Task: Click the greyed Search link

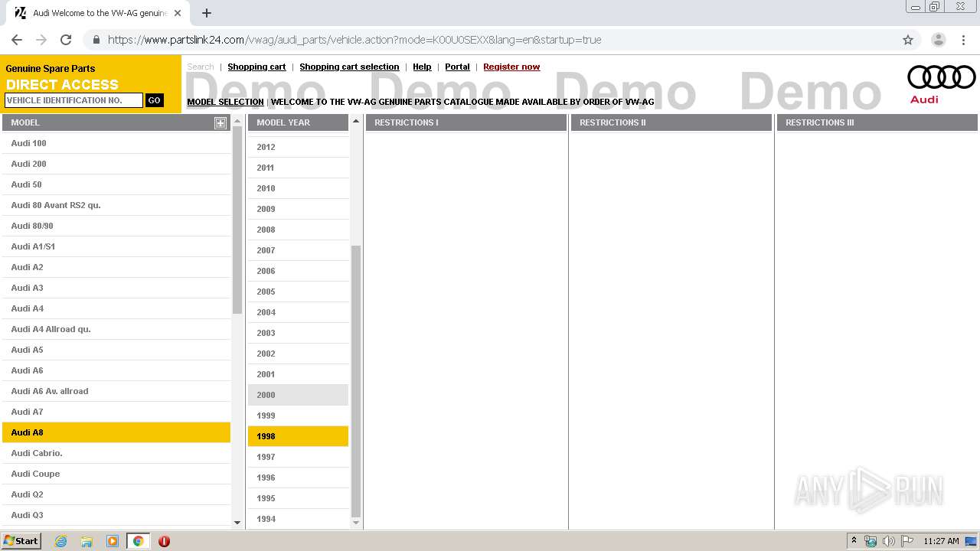Action: point(201,67)
